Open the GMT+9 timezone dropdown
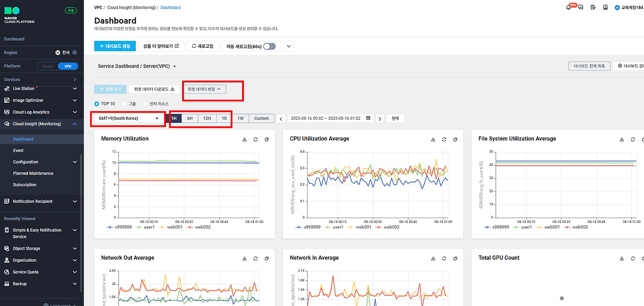The width and height of the screenshot is (644, 306). [x=129, y=118]
